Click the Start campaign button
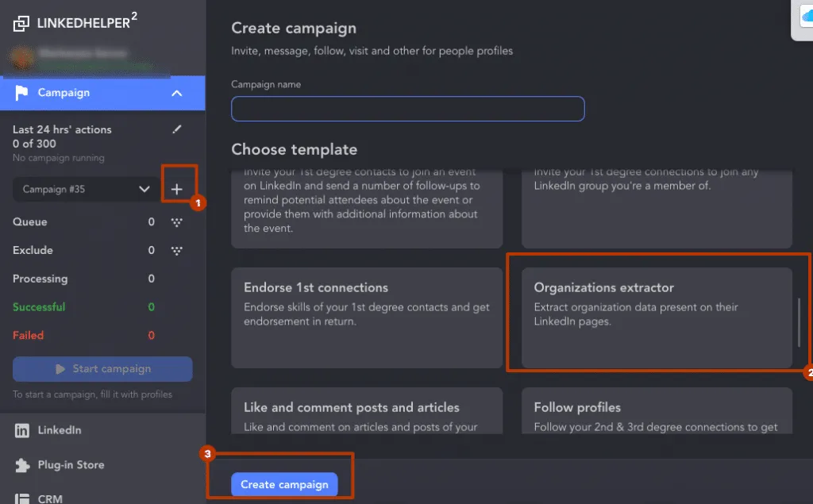The height and width of the screenshot is (504, 813). (x=102, y=368)
